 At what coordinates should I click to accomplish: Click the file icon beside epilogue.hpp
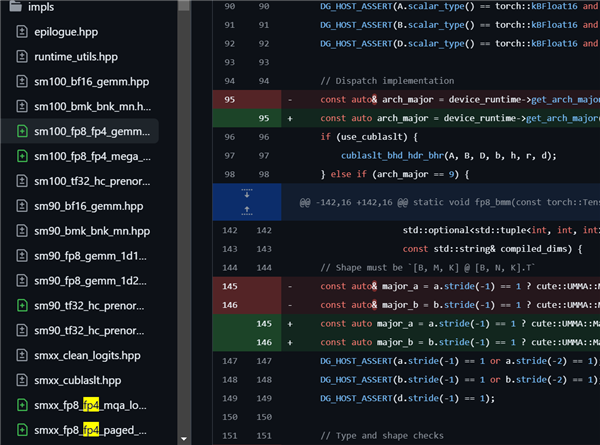coord(23,31)
